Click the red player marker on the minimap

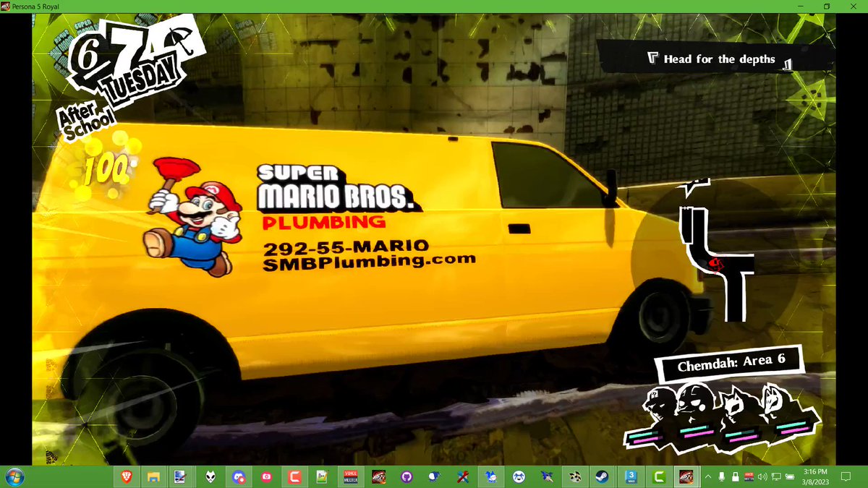point(717,264)
